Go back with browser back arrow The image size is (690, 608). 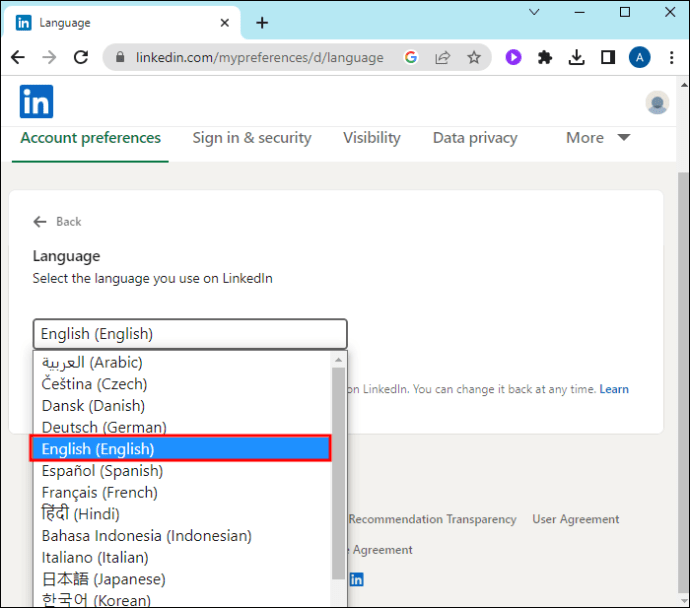point(18,57)
